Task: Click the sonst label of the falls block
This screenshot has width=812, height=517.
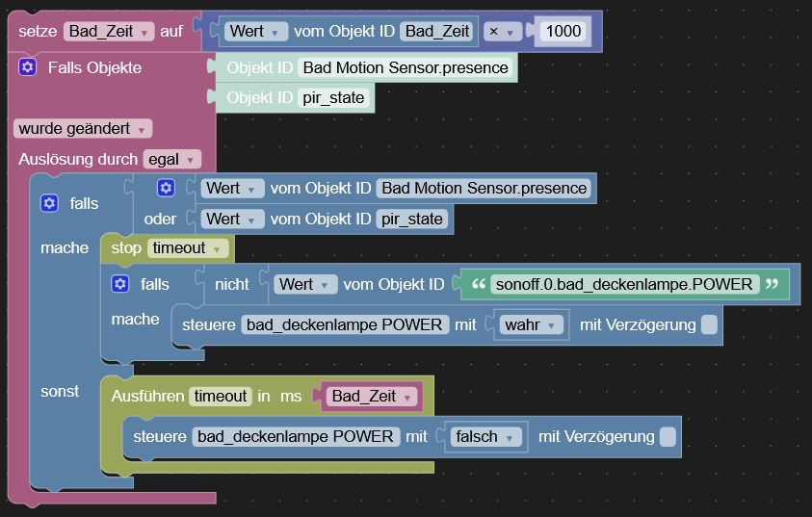Action: pos(60,391)
